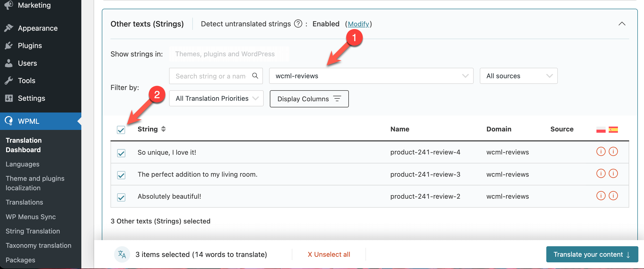Toggle the select-all strings checkbox

pos(121,130)
